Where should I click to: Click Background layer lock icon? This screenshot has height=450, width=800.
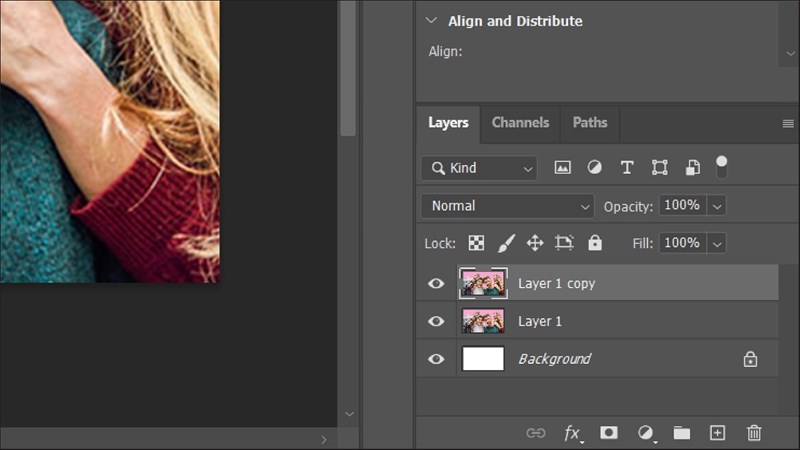coord(750,359)
